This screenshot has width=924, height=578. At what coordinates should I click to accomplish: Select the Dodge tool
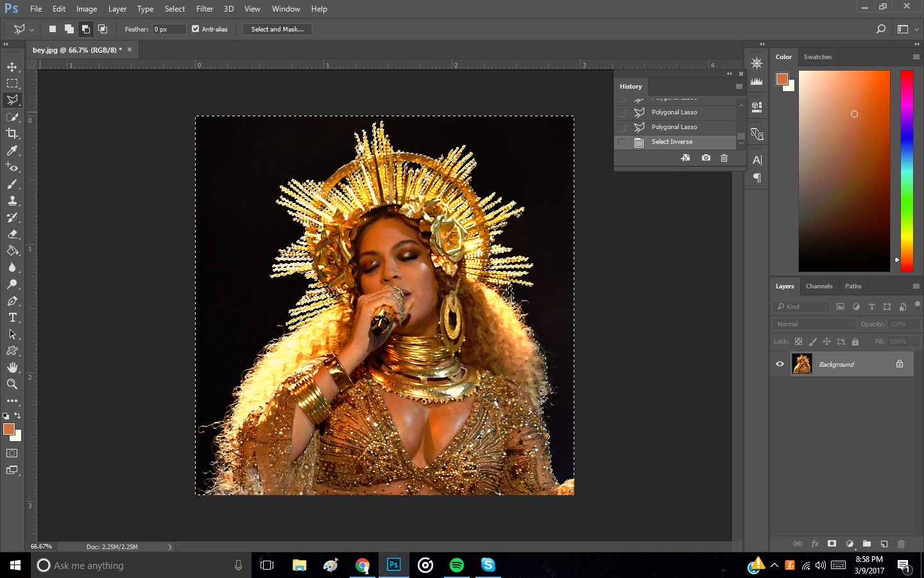(x=12, y=284)
